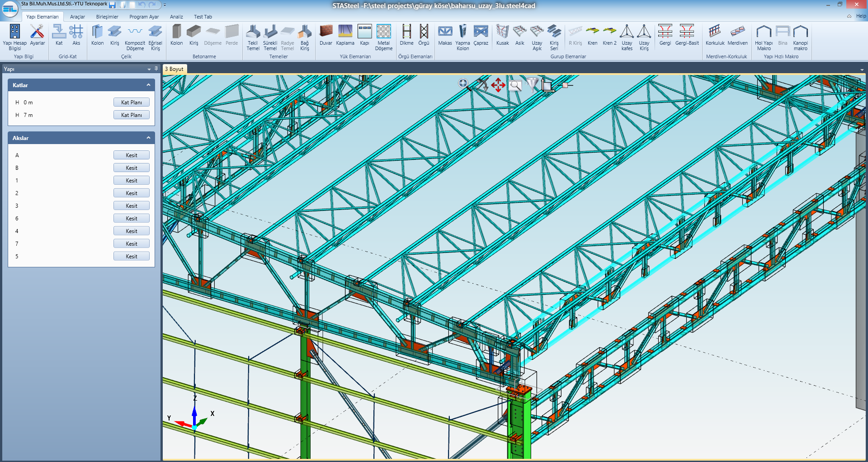Viewport: 868px width, 462px height.
Task: Select Uzay kafes tool
Action: [x=627, y=37]
